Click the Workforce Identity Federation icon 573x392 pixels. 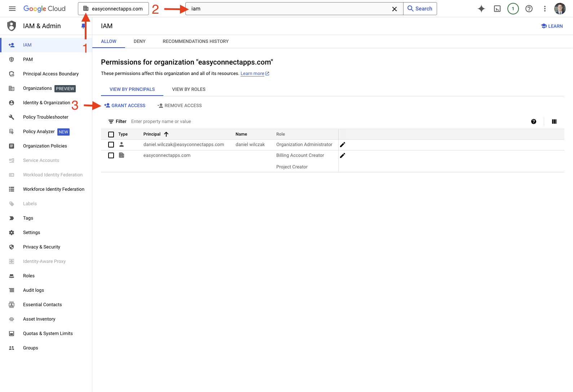(12, 189)
